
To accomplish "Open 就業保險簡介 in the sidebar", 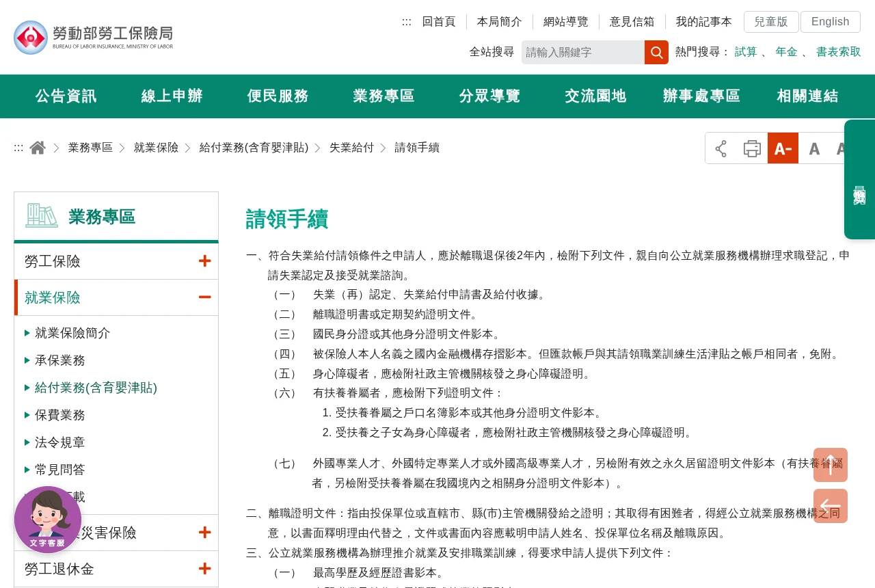I will tap(72, 333).
